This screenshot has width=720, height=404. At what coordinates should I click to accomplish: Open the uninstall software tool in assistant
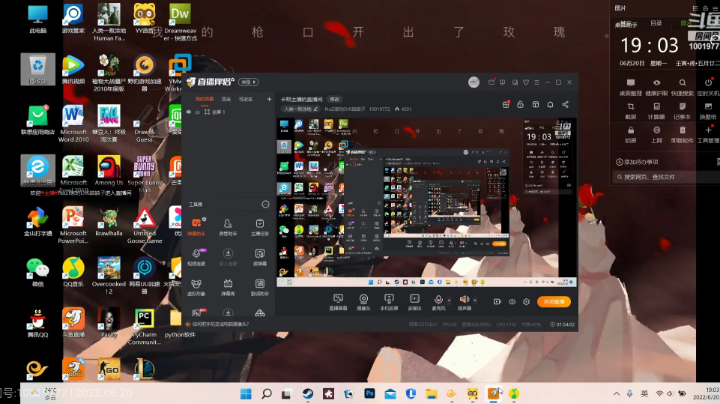pyautogui.click(x=682, y=134)
